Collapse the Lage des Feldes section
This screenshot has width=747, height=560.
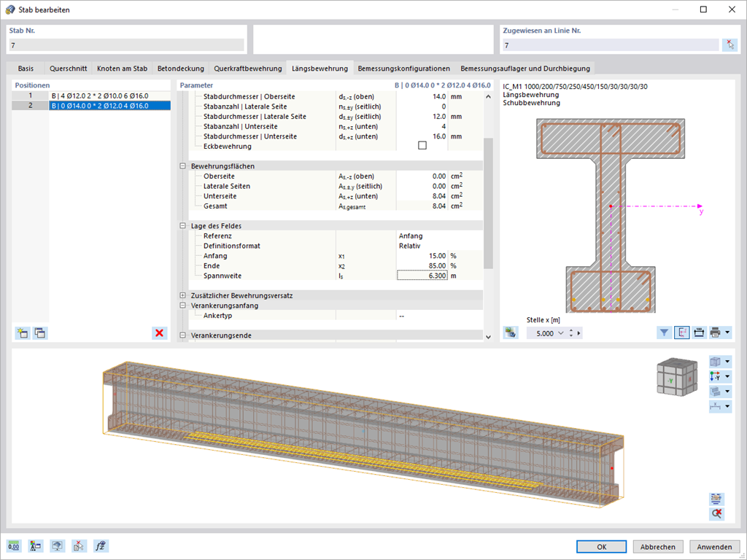(x=181, y=225)
